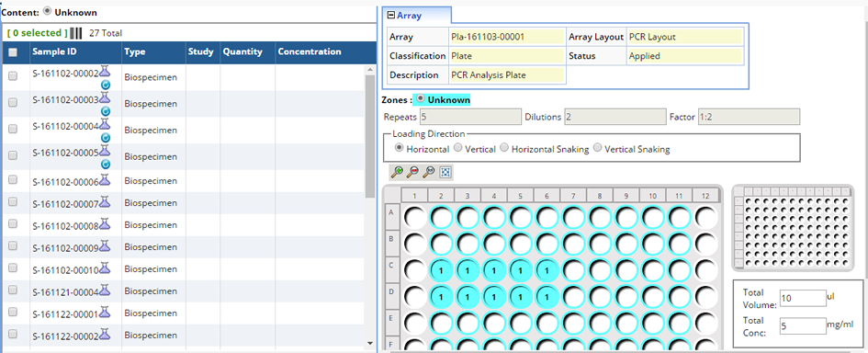Choose Vertical Snaking loading direction

coord(597,148)
